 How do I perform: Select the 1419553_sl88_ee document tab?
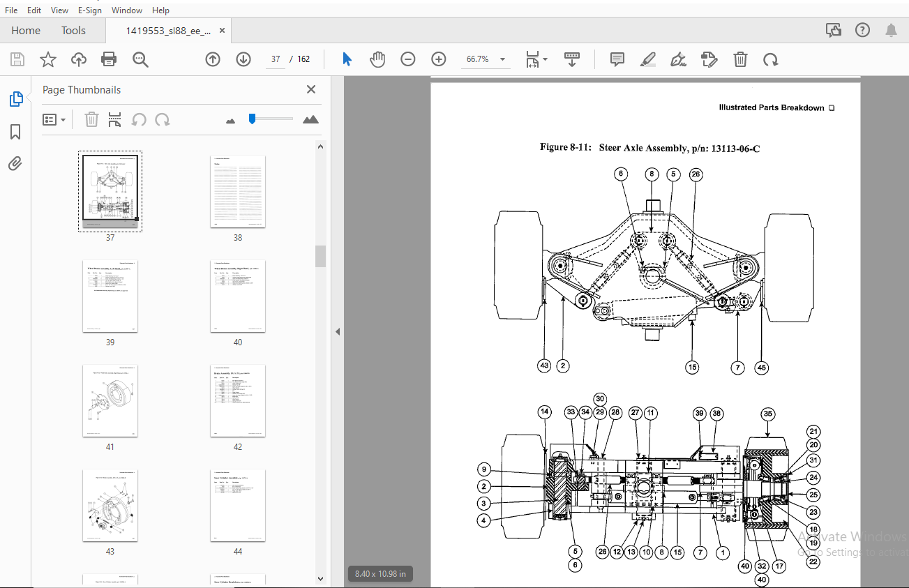[168, 31]
